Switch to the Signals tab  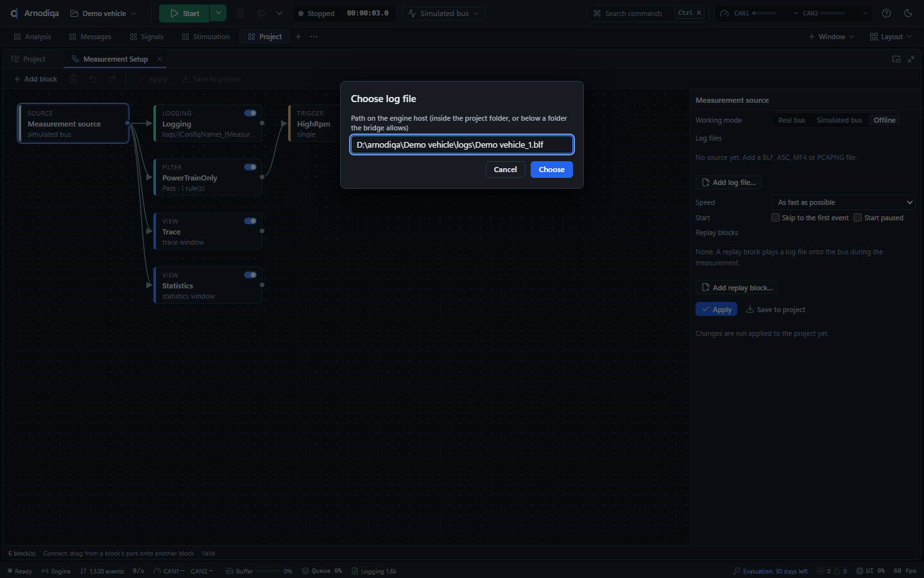(147, 37)
